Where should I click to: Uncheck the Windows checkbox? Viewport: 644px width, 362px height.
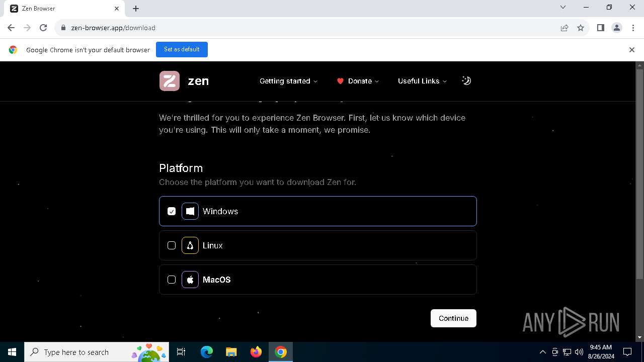172,211
